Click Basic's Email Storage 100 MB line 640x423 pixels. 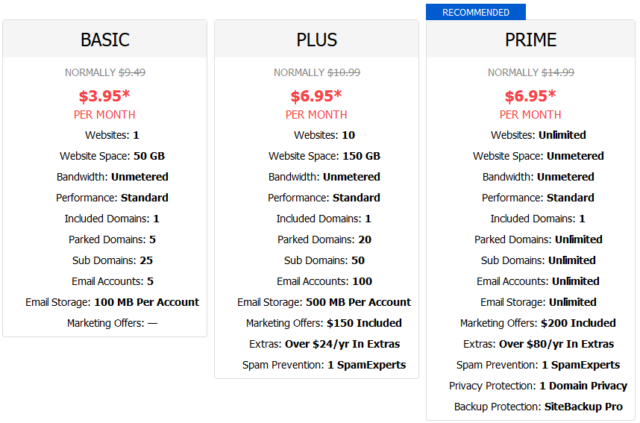pyautogui.click(x=112, y=302)
